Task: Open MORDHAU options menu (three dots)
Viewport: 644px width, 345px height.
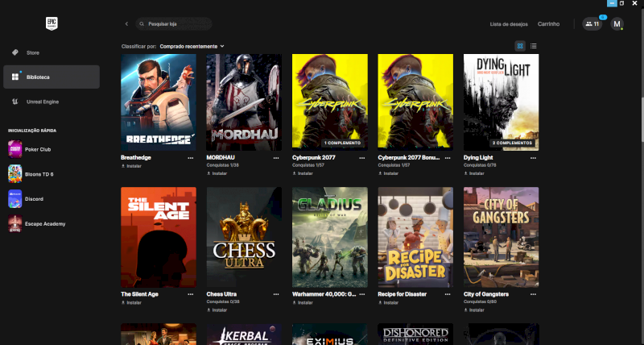Action: click(276, 158)
